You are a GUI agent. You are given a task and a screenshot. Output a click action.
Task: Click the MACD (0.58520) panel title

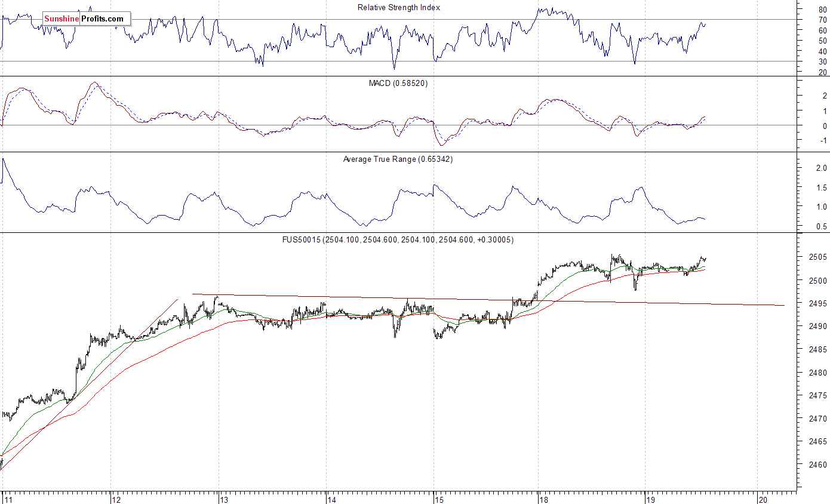tap(398, 83)
